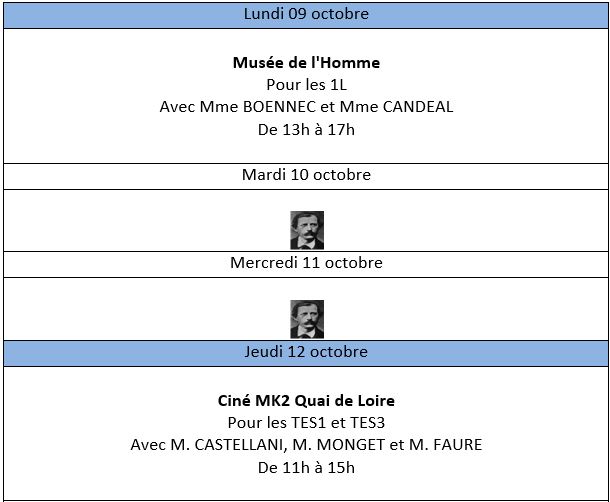Click the portrait under Mardi 10 octobre
Image resolution: width=610 pixels, height=502 pixels.
click(x=306, y=230)
